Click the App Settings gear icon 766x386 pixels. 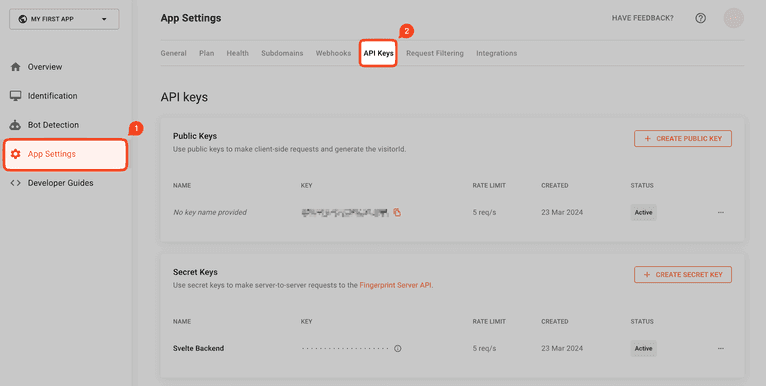tap(16, 154)
